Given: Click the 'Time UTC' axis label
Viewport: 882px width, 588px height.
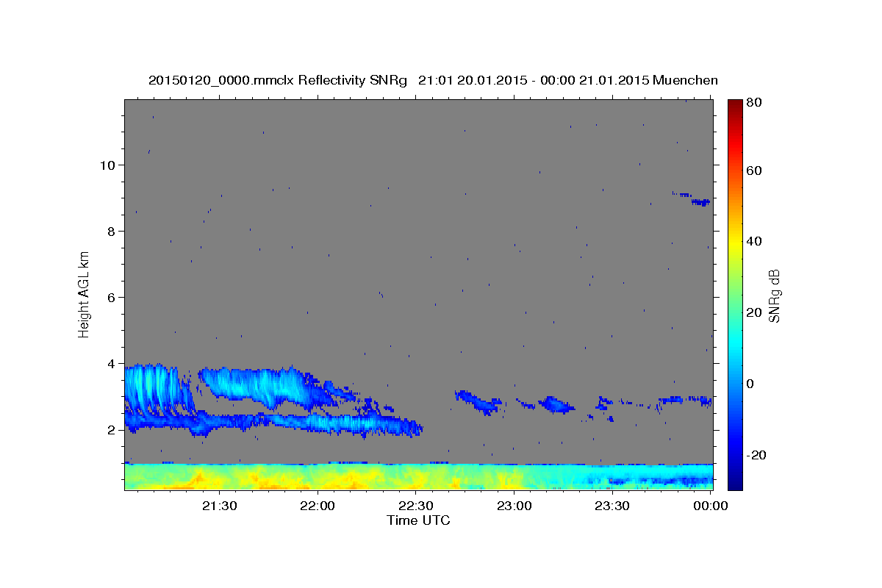Looking at the screenshot, I should coord(418,520).
